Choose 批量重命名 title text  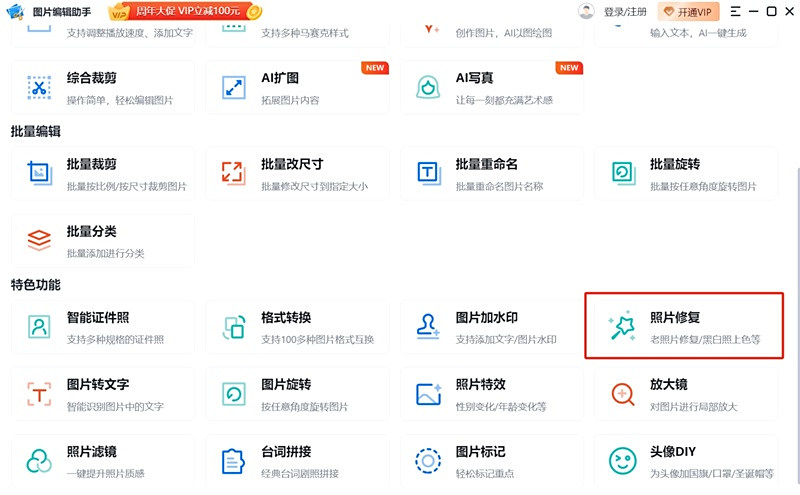point(487,164)
